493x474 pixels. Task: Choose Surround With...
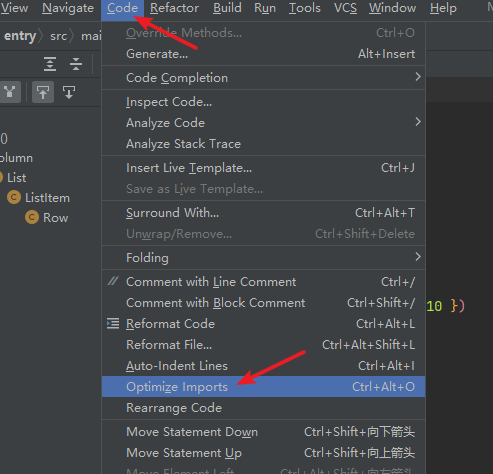[x=263, y=213]
